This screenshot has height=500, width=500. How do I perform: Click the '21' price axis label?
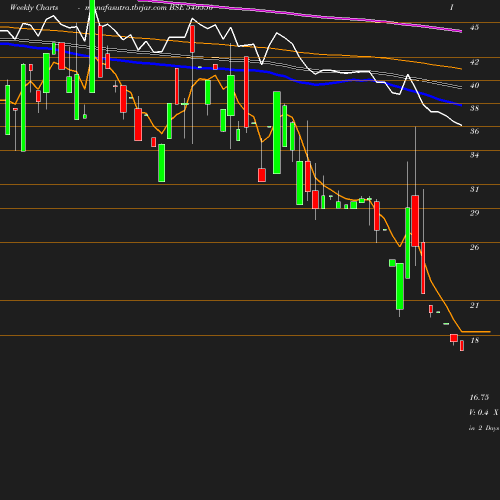(474, 305)
